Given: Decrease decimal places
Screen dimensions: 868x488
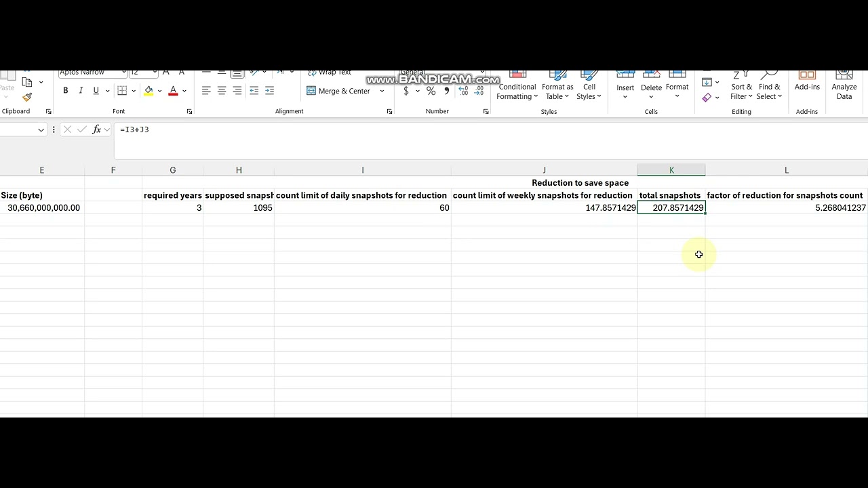Looking at the screenshot, I should point(480,91).
